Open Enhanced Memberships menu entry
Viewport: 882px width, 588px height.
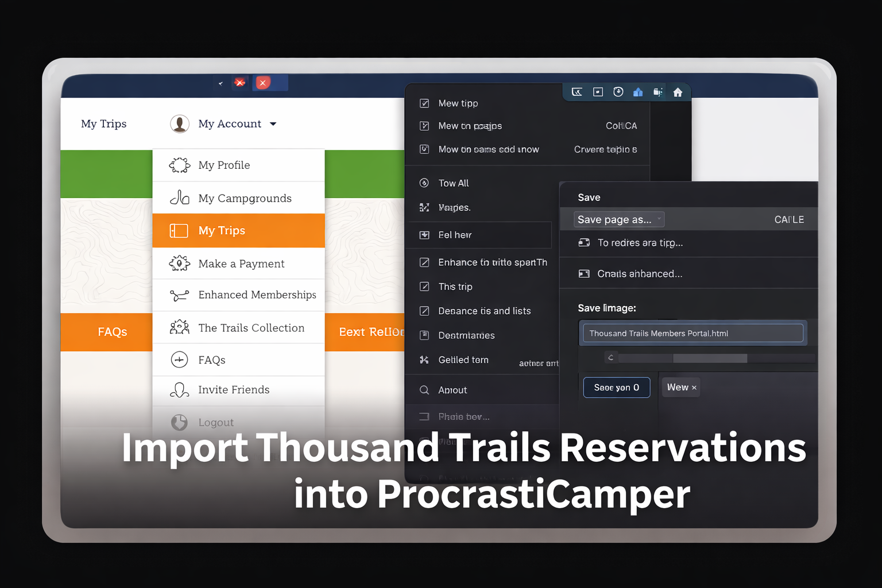[x=238, y=295]
